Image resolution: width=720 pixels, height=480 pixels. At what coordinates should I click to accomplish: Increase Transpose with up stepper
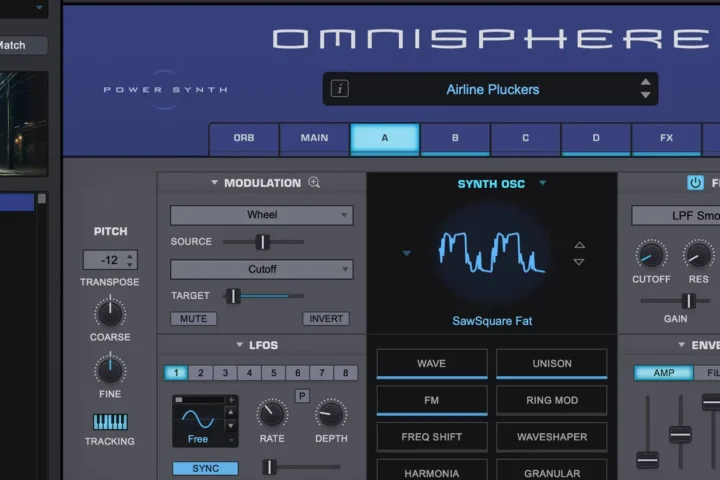point(130,256)
